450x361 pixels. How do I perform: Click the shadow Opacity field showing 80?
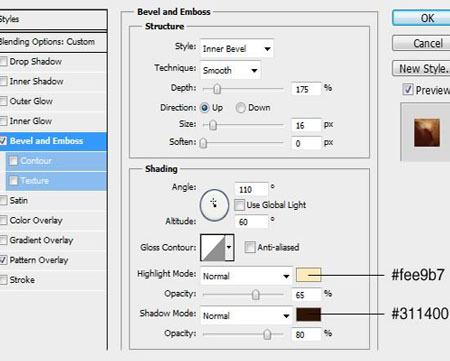(x=306, y=334)
